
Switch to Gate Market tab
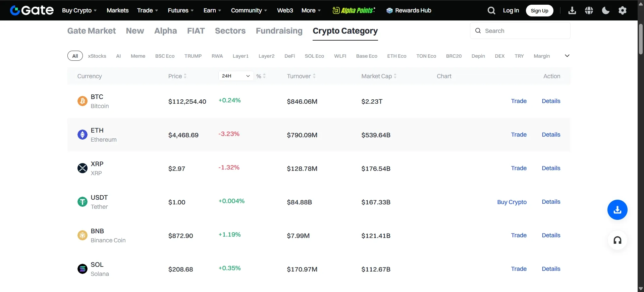click(x=92, y=31)
